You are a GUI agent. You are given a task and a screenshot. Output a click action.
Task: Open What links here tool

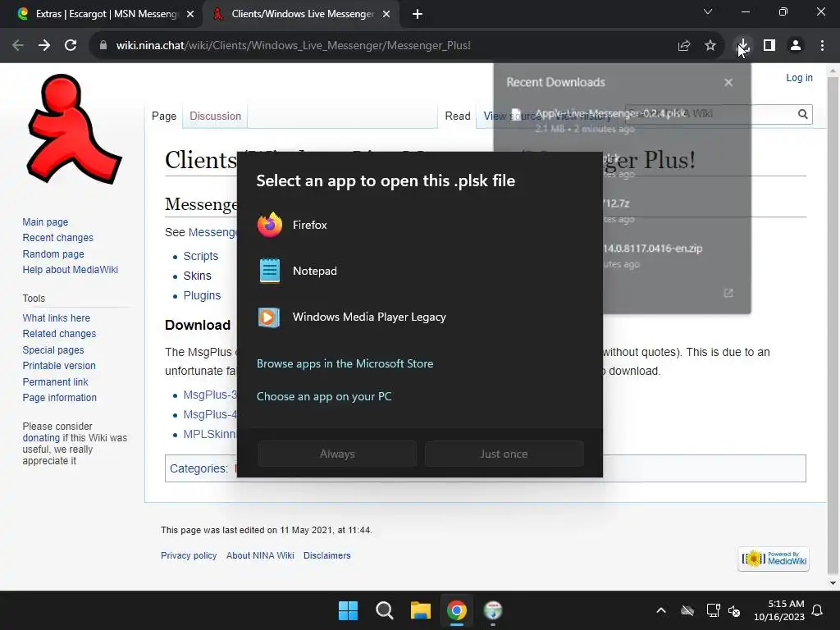click(x=57, y=318)
